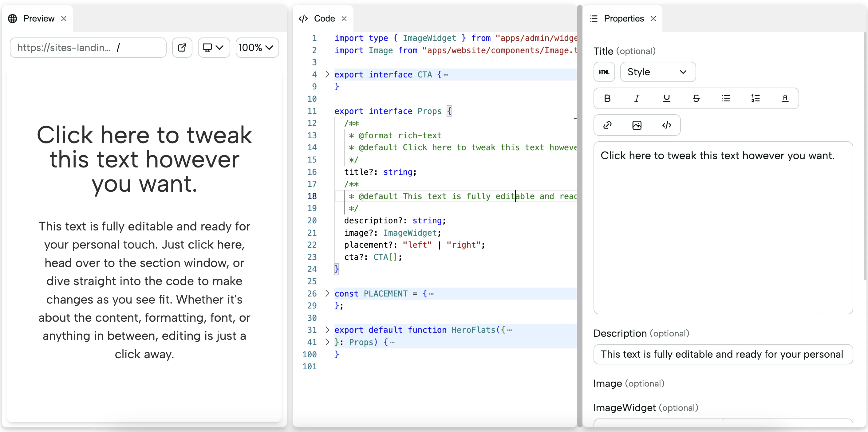Insert a link in the Title
This screenshot has height=432, width=868.
(x=607, y=125)
